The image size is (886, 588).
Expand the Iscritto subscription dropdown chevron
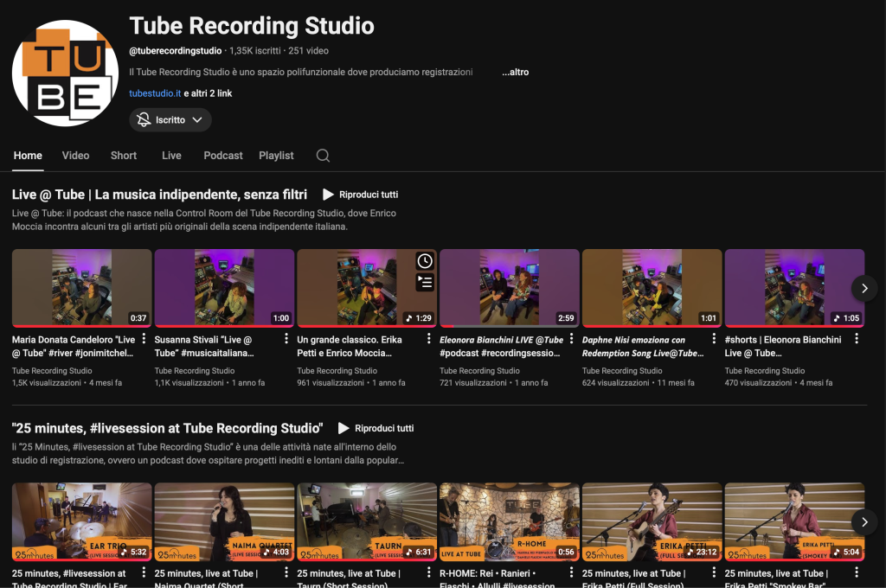pos(197,119)
